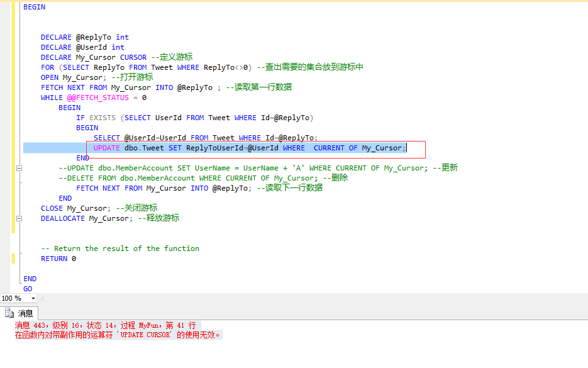Click the GO batch separator
Screen dimensions: 588x368
pos(28,289)
